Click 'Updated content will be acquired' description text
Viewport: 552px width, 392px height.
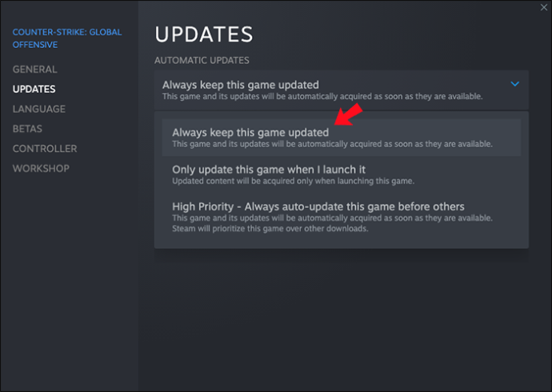[x=293, y=182]
